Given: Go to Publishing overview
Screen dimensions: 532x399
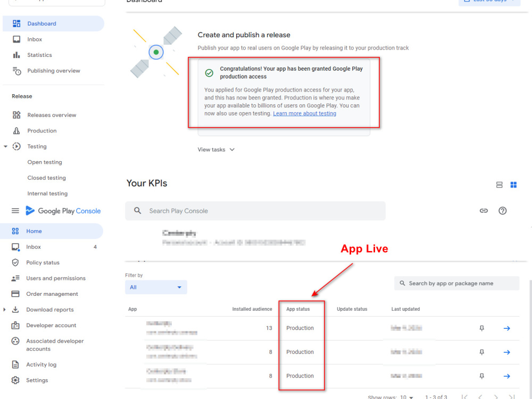Looking at the screenshot, I should tap(54, 71).
